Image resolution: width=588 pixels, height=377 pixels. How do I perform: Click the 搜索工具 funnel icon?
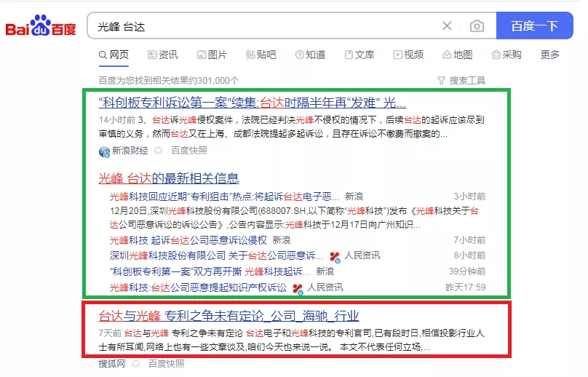click(x=442, y=81)
